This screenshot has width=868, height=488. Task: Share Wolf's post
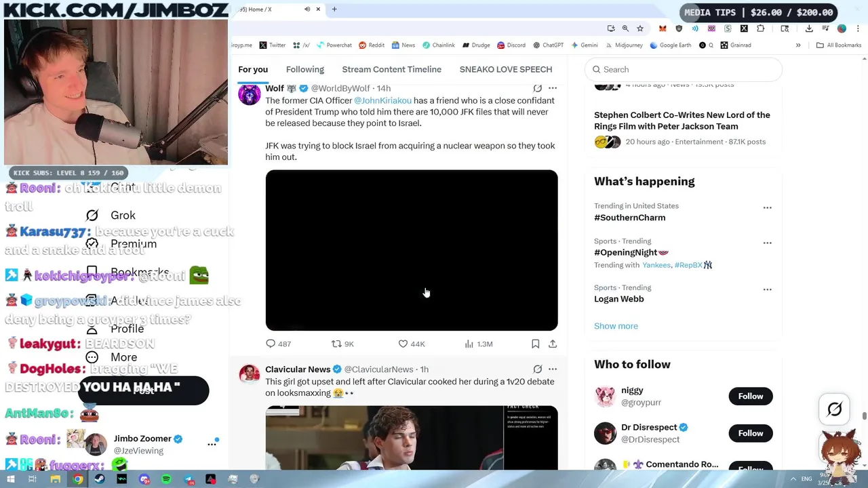pos(553,344)
